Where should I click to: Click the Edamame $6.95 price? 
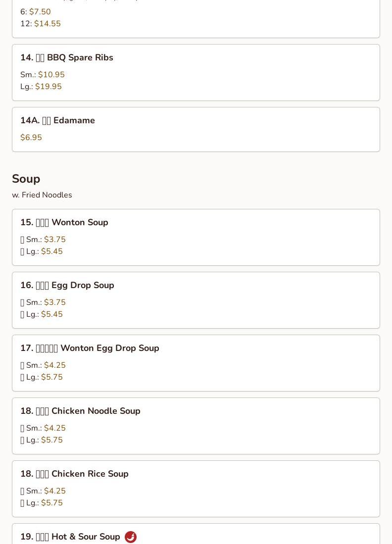pos(31,138)
